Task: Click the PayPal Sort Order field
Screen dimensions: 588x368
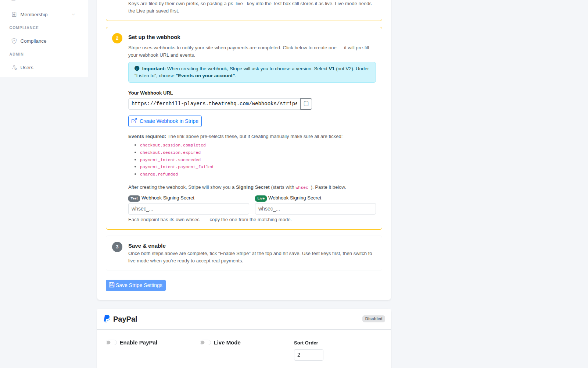Action: [x=309, y=355]
